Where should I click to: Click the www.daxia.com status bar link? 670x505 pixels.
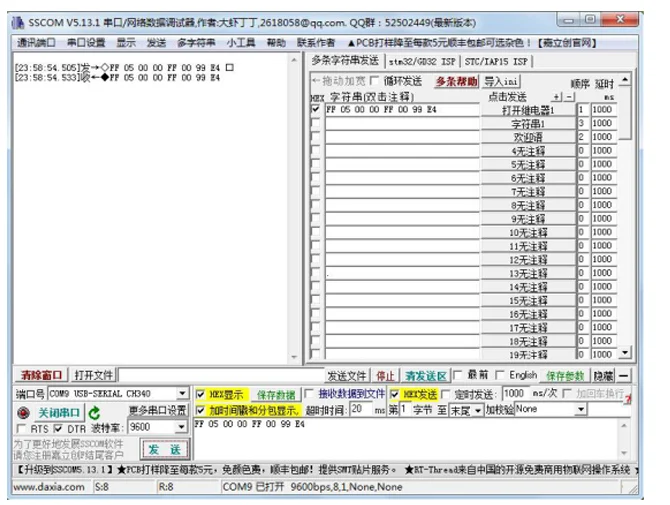click(49, 487)
